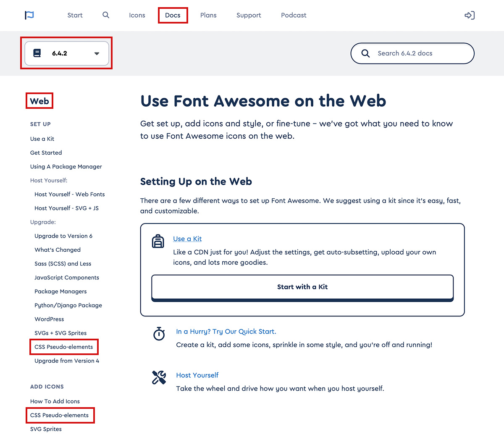Click the Setting Up on the Web heading
The image size is (504, 437).
(x=196, y=182)
